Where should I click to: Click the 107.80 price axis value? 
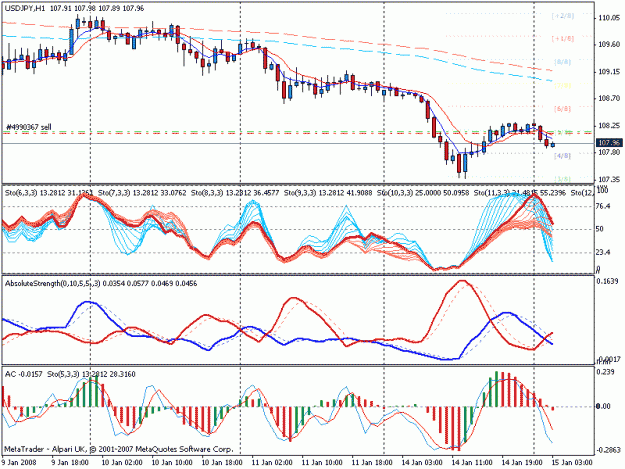click(x=609, y=153)
